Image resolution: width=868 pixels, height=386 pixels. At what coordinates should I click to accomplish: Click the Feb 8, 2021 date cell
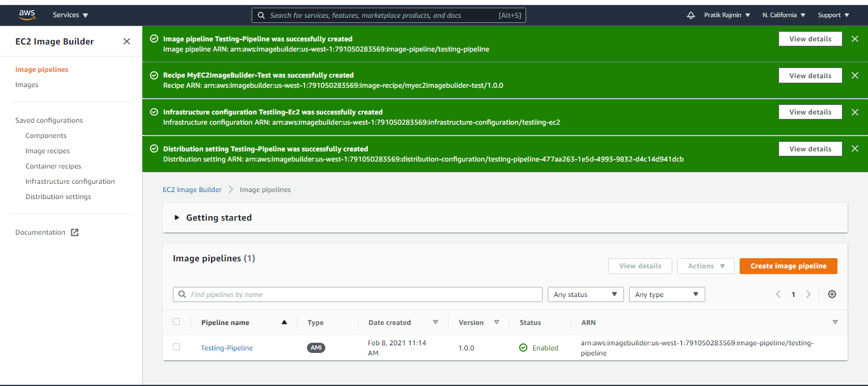[397, 348]
